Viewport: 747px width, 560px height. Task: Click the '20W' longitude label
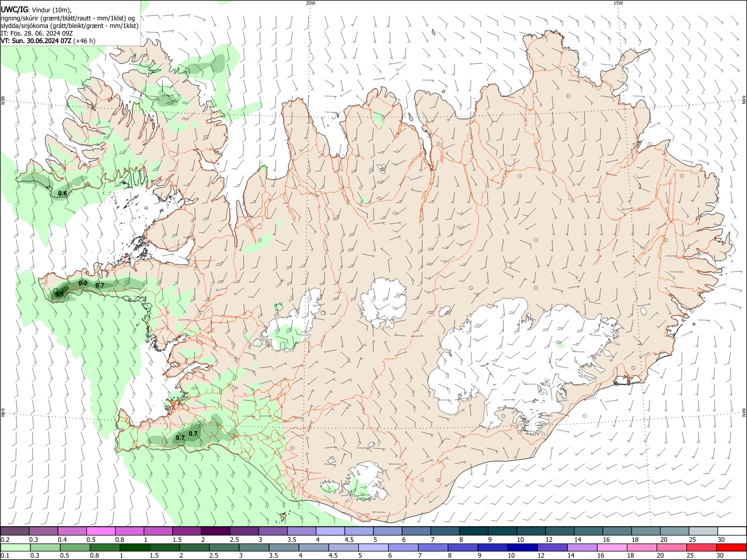pyautogui.click(x=310, y=3)
